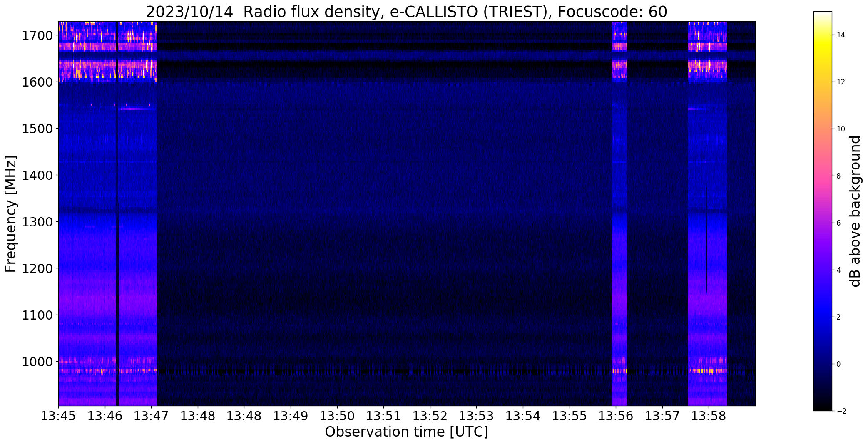Click the "dB above background" colorbar label
The width and height of the screenshot is (868, 444).
click(x=855, y=211)
